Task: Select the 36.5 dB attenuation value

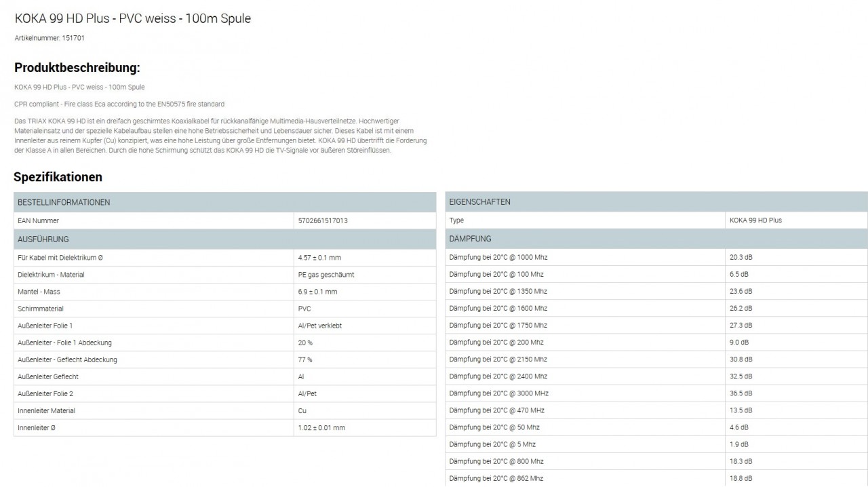Action: [x=741, y=393]
